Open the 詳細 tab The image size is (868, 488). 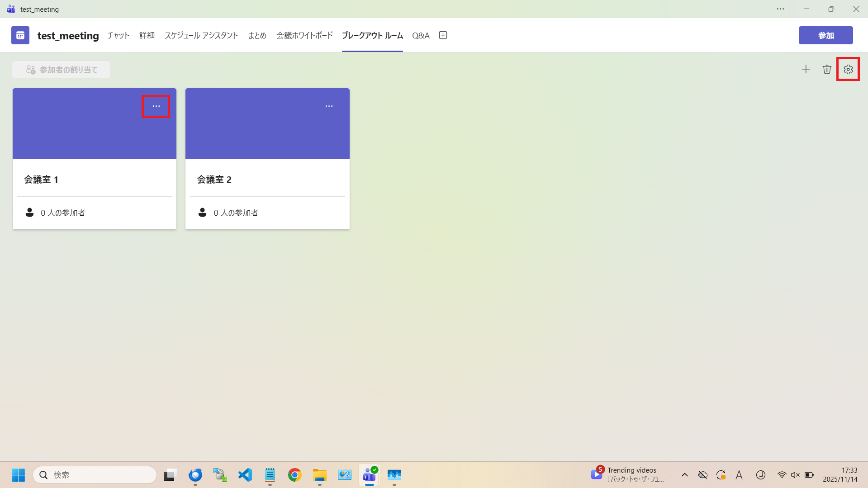point(147,35)
